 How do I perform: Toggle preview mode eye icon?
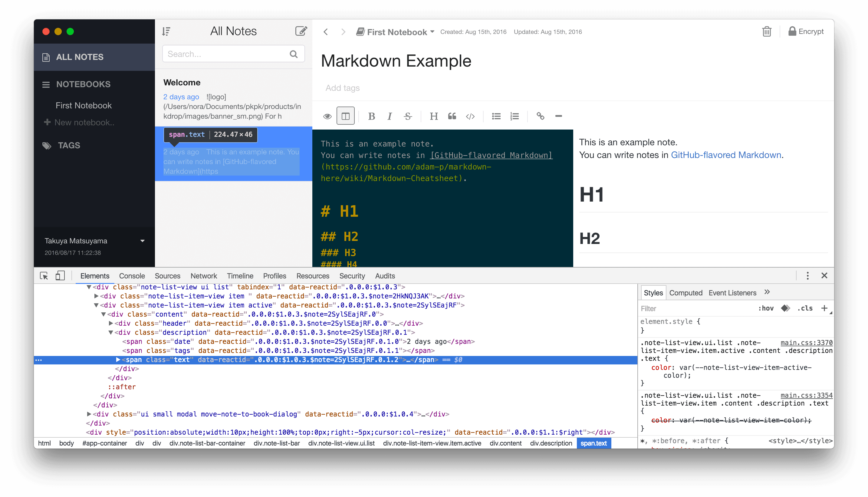pyautogui.click(x=327, y=117)
